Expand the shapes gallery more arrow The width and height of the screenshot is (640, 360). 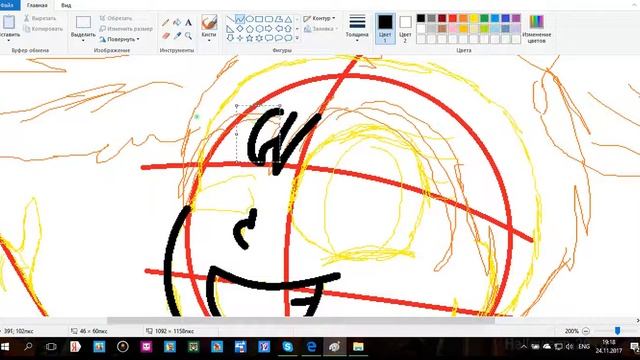tap(297, 38)
